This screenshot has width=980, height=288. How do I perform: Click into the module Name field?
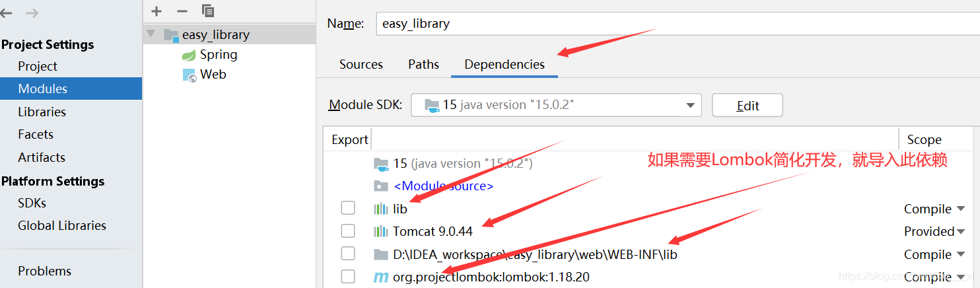(x=678, y=23)
